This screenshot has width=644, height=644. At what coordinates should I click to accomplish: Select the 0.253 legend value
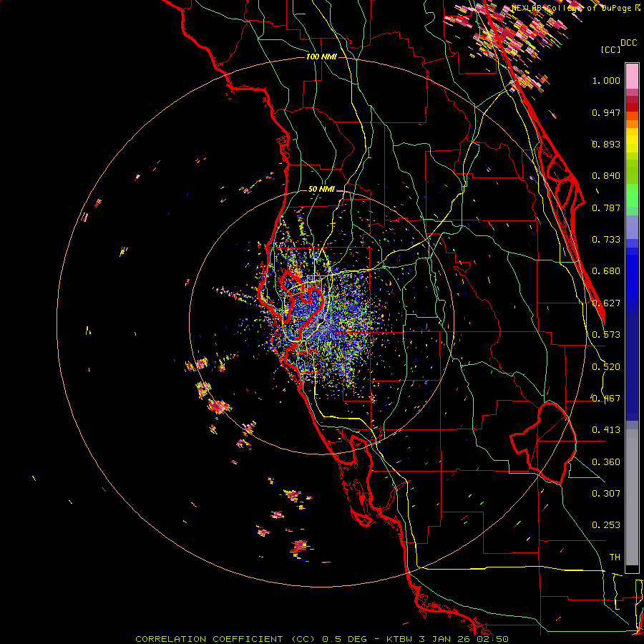(x=606, y=525)
